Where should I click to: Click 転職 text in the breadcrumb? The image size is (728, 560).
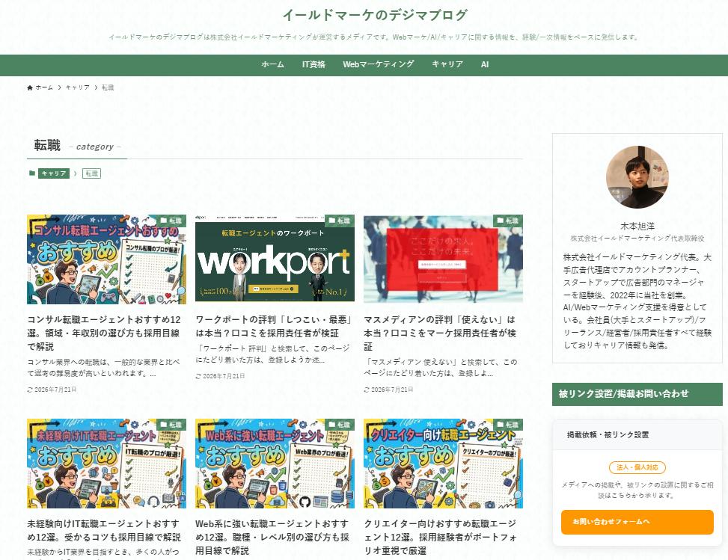108,87
